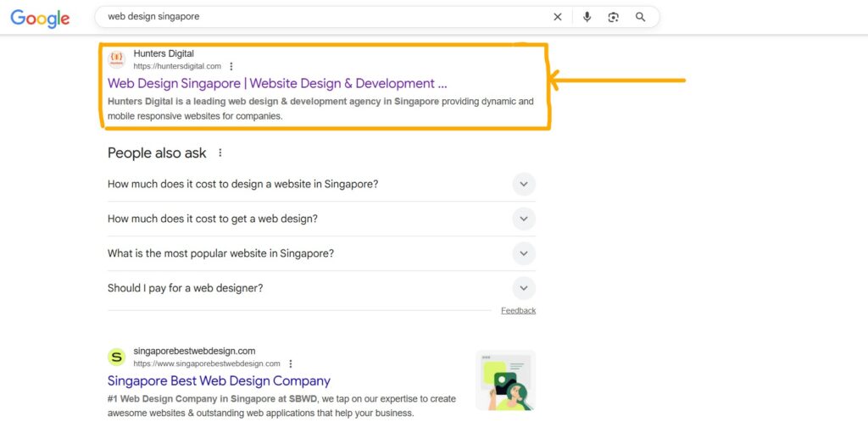Click into the search input field
868x422 pixels.
point(322,17)
